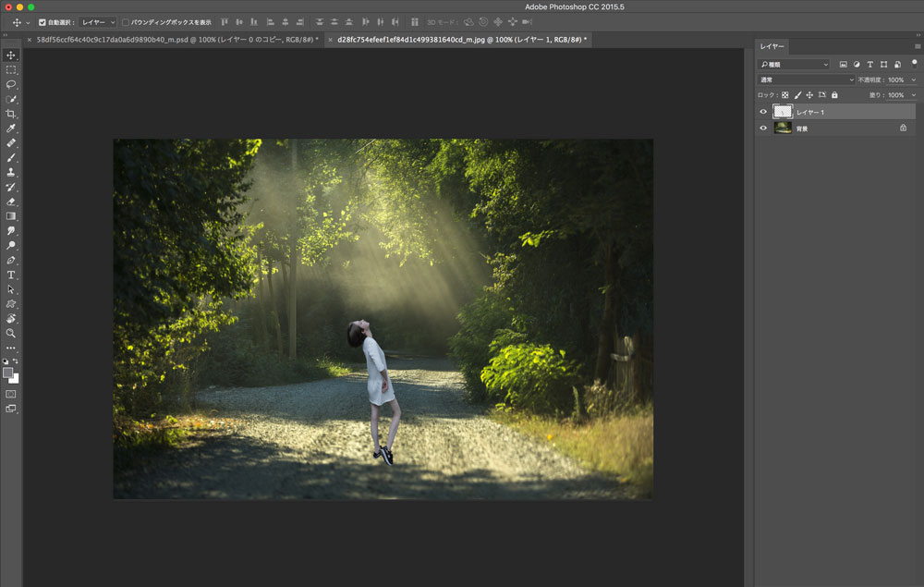Filter layers by shape layers icon

[883, 64]
